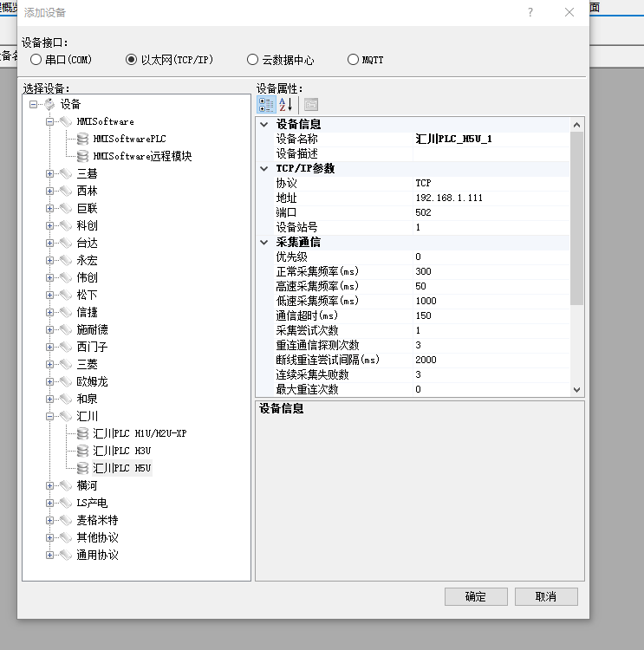
Task: Close the 添加设备 dialog
Action: (569, 12)
